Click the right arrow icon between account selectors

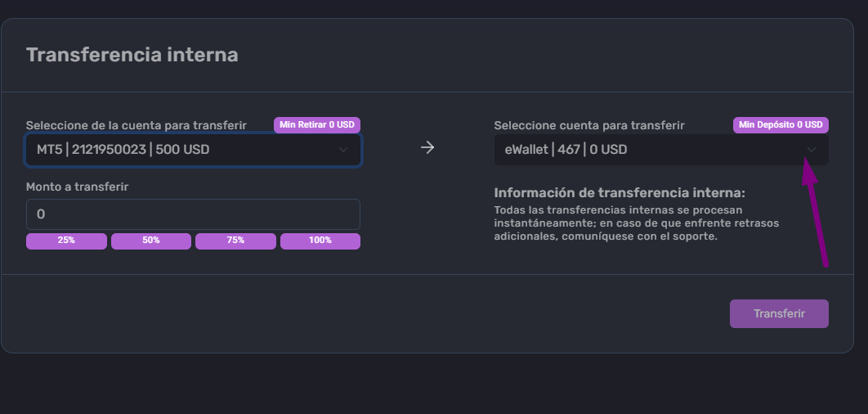tap(427, 147)
